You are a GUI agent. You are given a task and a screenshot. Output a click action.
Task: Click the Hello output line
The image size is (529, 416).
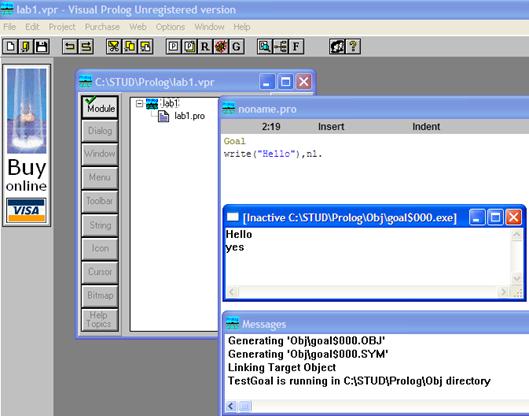coord(239,234)
